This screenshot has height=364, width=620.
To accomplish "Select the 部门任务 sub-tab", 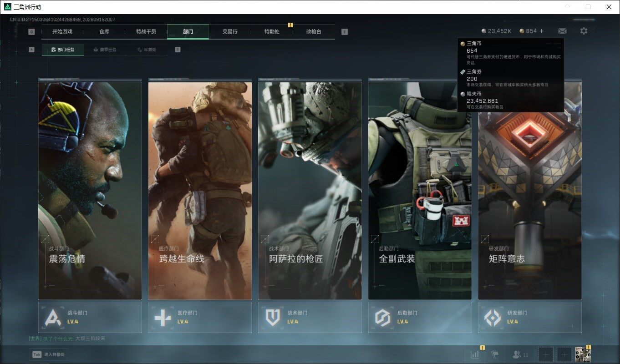I will [x=63, y=50].
